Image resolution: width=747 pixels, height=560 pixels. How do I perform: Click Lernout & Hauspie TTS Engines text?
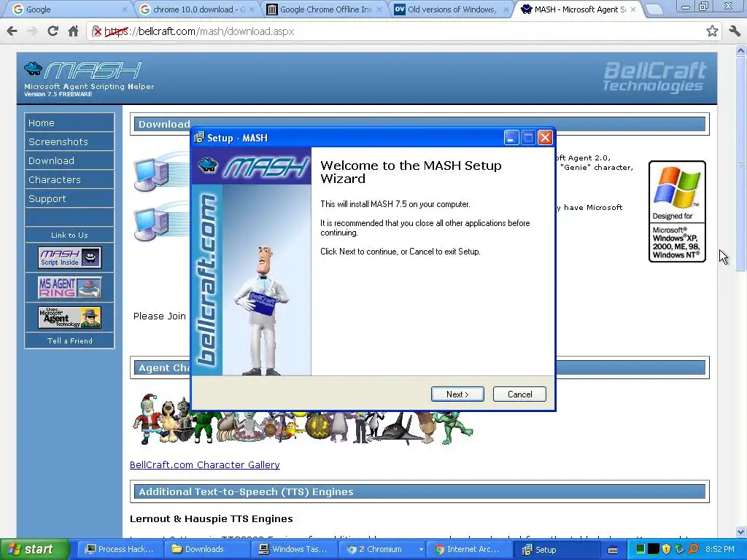(211, 518)
